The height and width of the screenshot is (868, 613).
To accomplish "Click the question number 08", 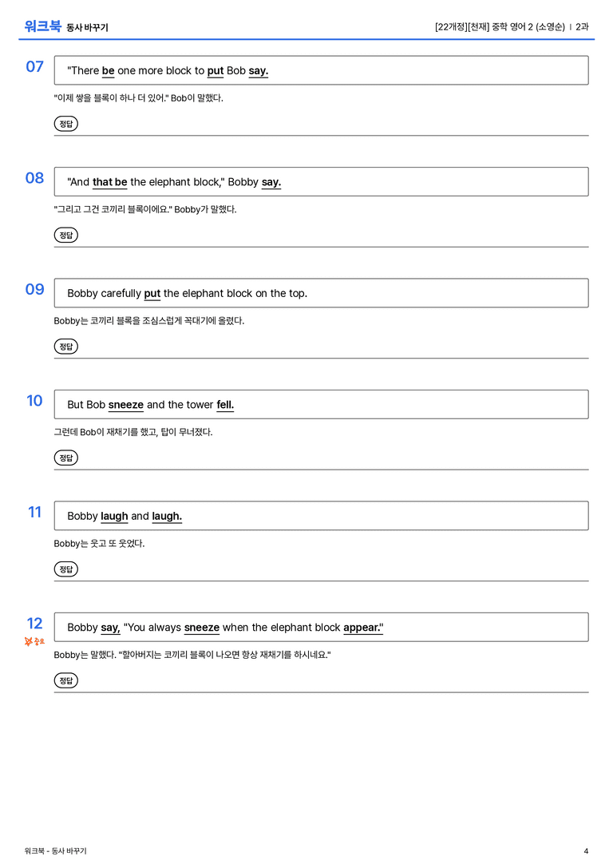I will coord(34,178).
